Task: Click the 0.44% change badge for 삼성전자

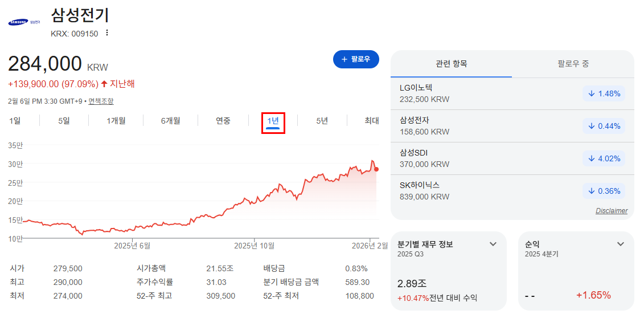Action: (604, 126)
